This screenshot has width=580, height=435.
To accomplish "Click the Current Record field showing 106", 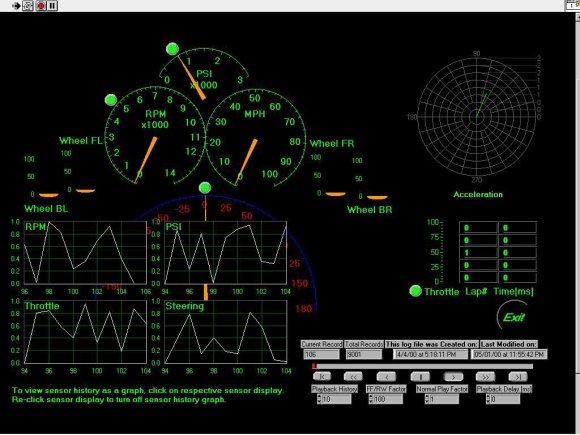I will click(x=321, y=354).
